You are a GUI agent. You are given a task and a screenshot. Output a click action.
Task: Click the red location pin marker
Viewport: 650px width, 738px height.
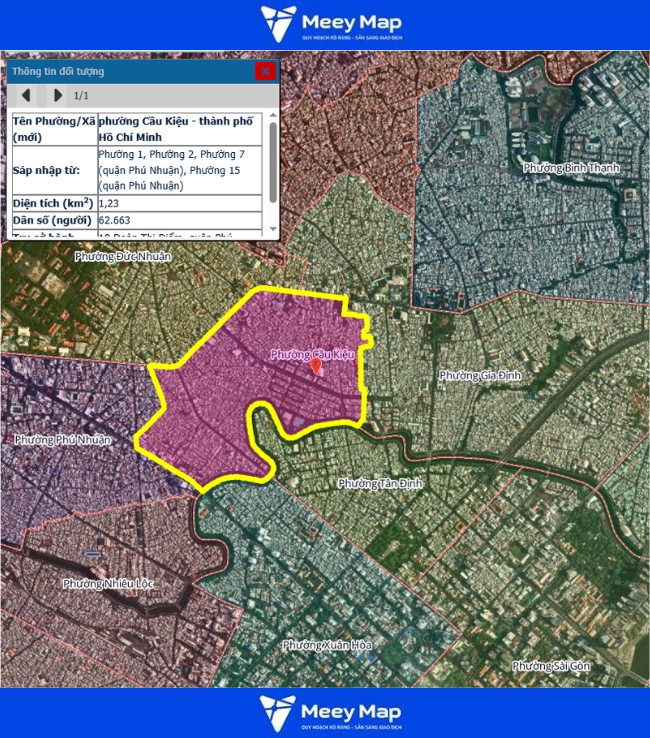318,368
